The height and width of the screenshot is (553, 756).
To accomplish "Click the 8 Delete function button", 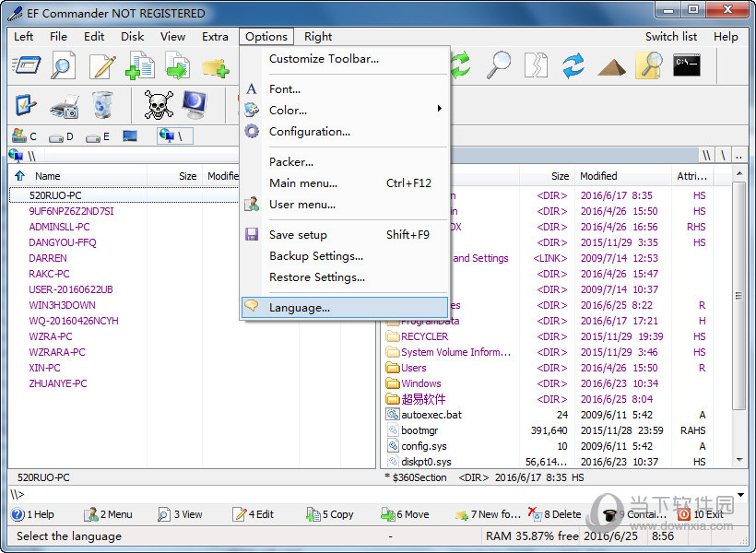I will coord(555,514).
